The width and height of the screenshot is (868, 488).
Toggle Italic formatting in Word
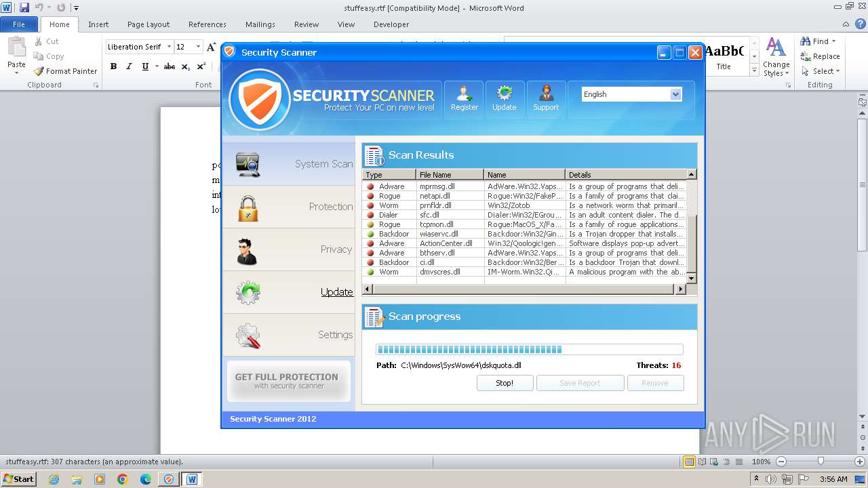pos(129,66)
